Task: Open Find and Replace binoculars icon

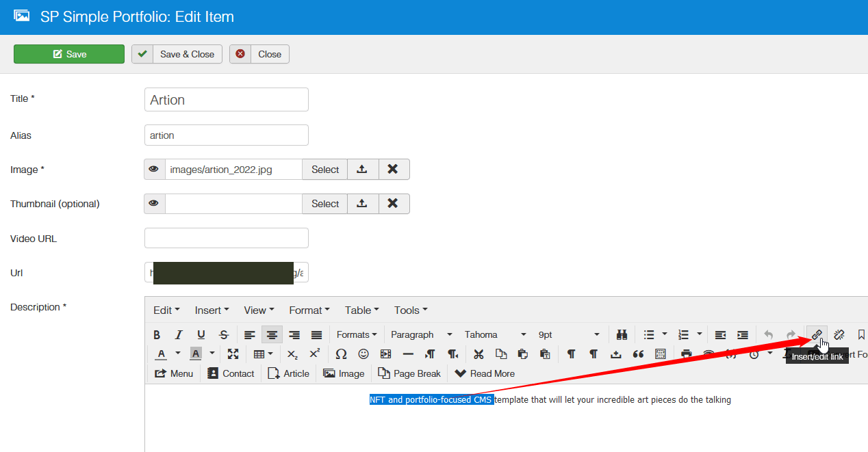Action: pyautogui.click(x=622, y=334)
